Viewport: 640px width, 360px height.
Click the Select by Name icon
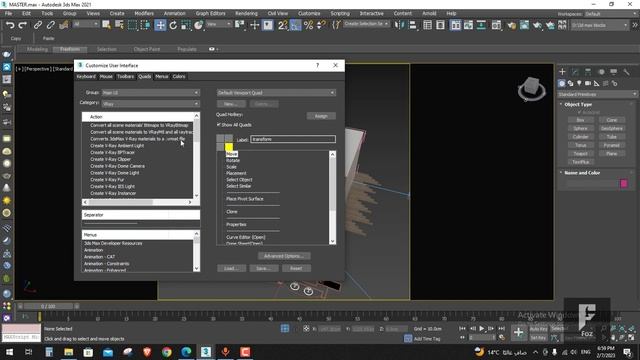coord(119,25)
